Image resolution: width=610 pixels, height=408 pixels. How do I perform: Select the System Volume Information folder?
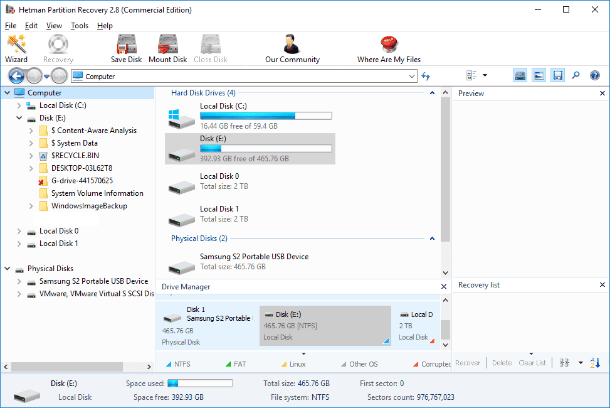pyautogui.click(x=91, y=193)
